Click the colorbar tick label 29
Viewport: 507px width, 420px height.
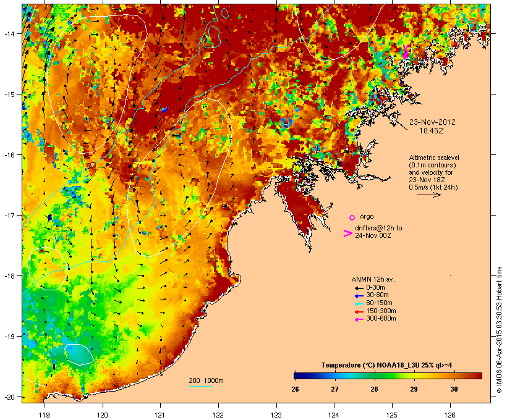tap(414, 389)
